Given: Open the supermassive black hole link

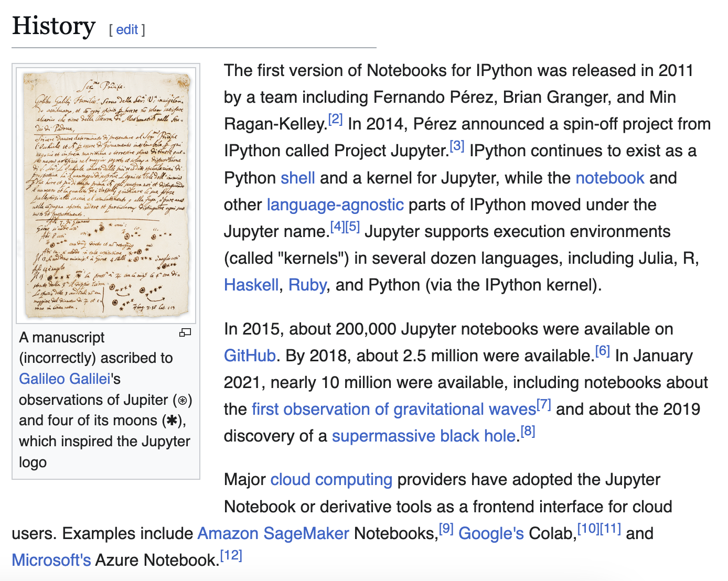Looking at the screenshot, I should pos(424,436).
